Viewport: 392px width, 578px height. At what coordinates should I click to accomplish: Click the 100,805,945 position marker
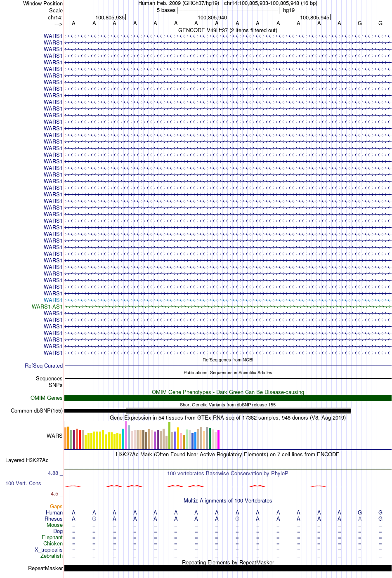tap(315, 17)
